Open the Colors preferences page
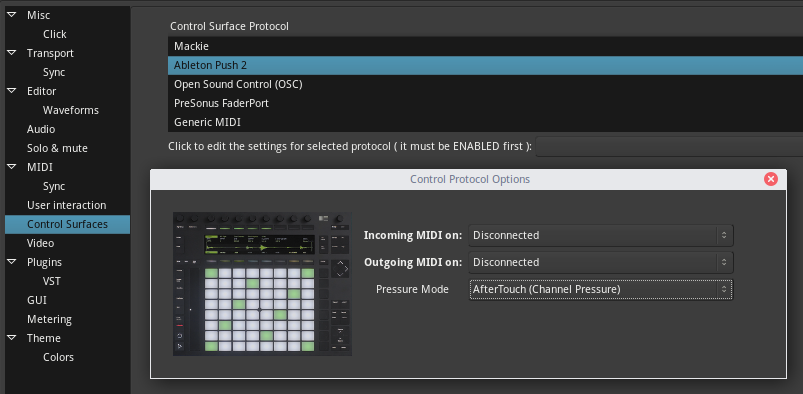The height and width of the screenshot is (394, 803). 58,357
